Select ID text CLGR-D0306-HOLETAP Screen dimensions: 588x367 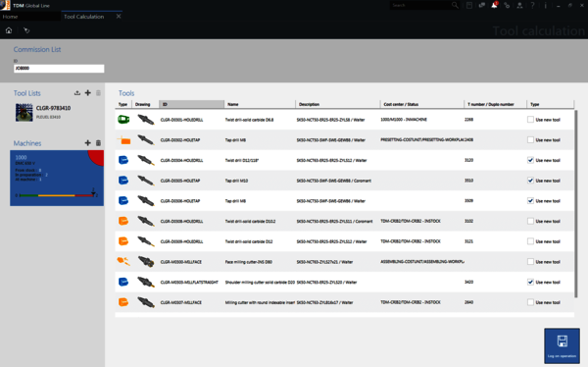point(180,201)
